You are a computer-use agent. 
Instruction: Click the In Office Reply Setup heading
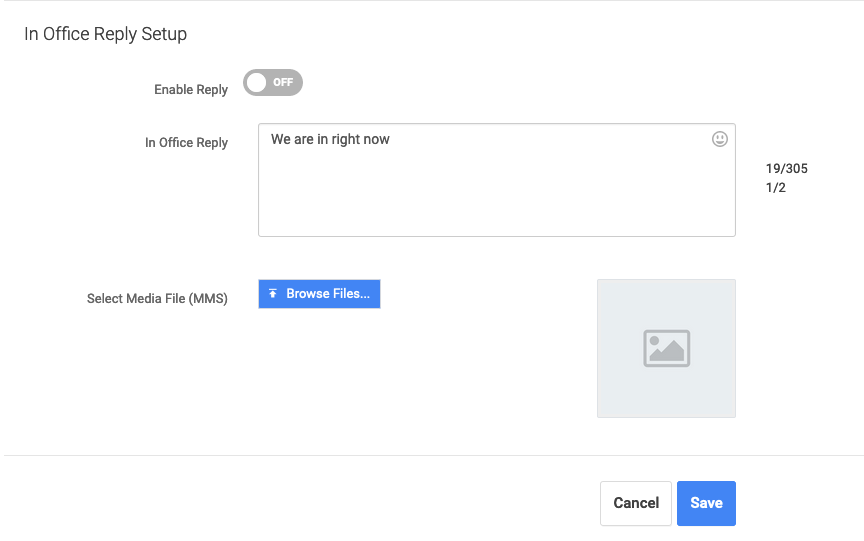pos(105,34)
